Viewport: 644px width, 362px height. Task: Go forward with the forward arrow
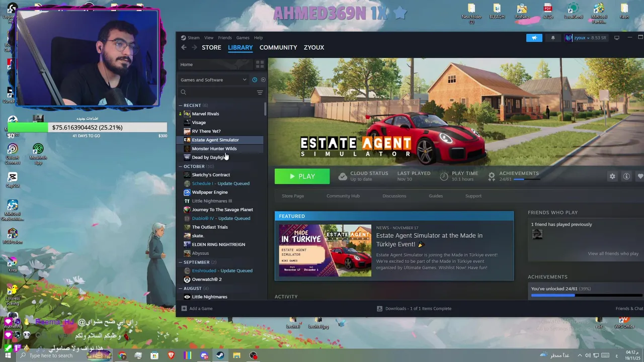(x=194, y=47)
